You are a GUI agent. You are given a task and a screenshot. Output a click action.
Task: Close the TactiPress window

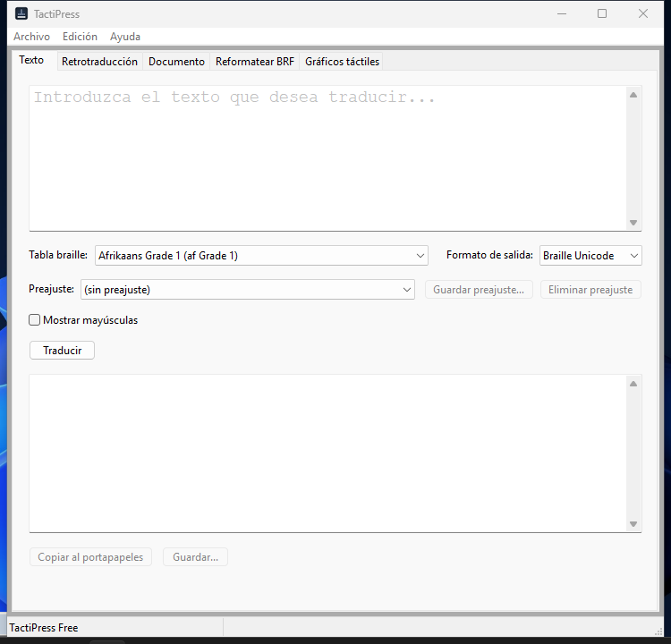tap(643, 13)
